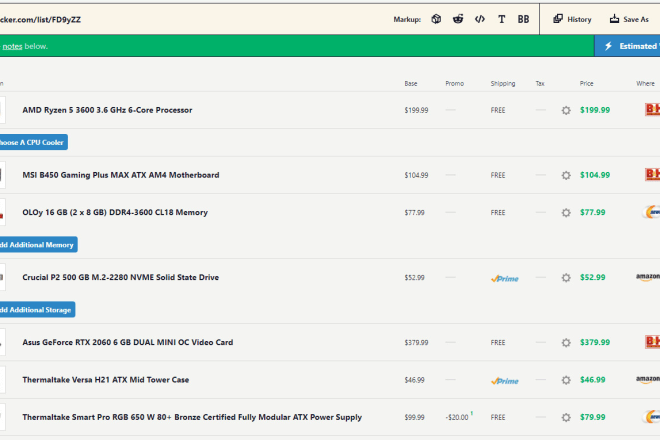Click B&H merchant logo on Ryzen row
The width and height of the screenshot is (660, 440).
[652, 109]
